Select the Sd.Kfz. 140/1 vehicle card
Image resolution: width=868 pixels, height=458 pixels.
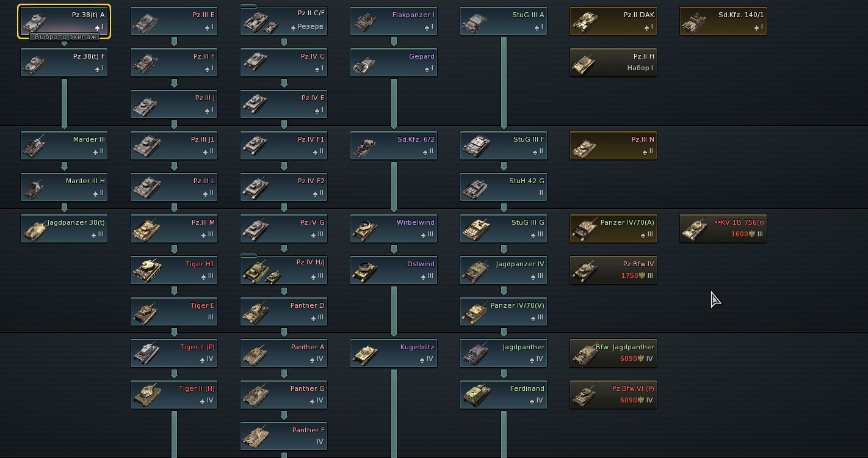click(723, 21)
